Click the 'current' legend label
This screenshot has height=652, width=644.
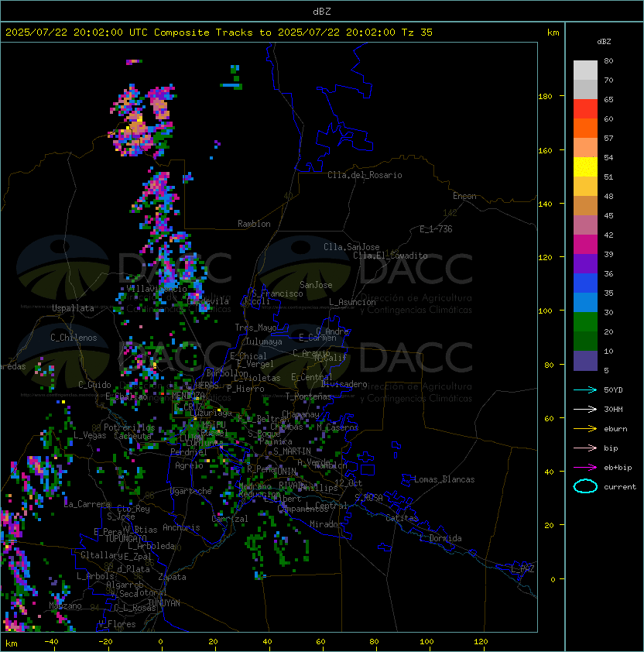[x=620, y=487]
